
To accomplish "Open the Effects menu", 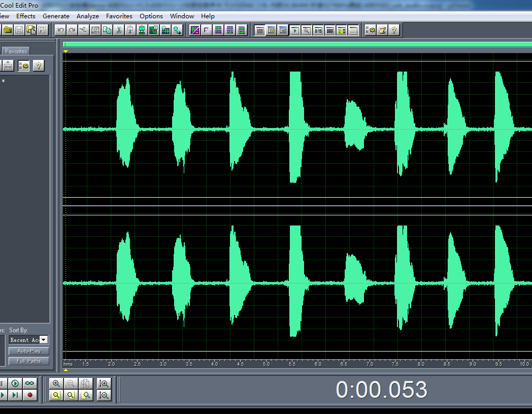I will 26,16.
